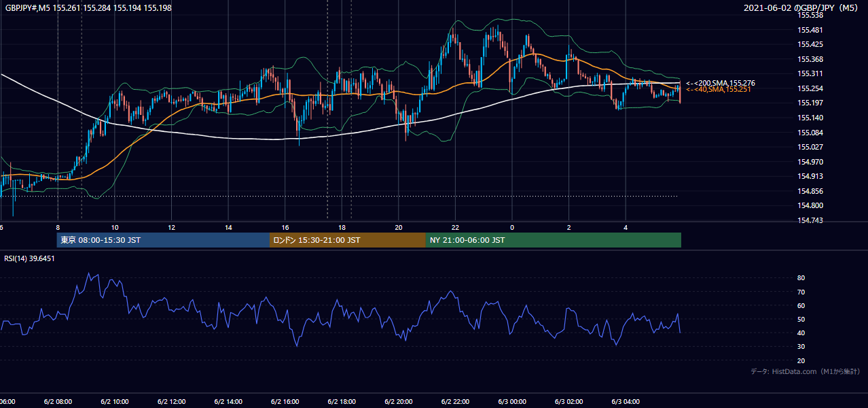This screenshot has width=868, height=408.
Task: Click RSI level 40 on axis
Action: 801,333
